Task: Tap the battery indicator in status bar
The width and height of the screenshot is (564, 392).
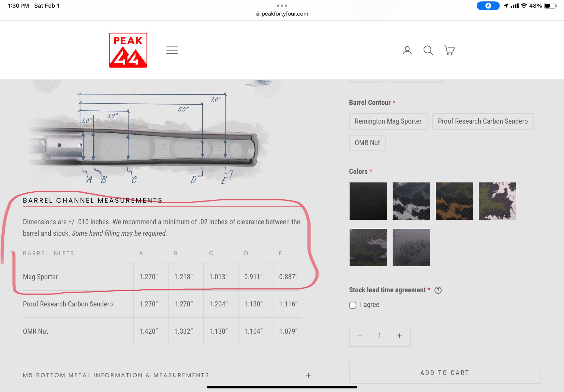Action: point(550,6)
